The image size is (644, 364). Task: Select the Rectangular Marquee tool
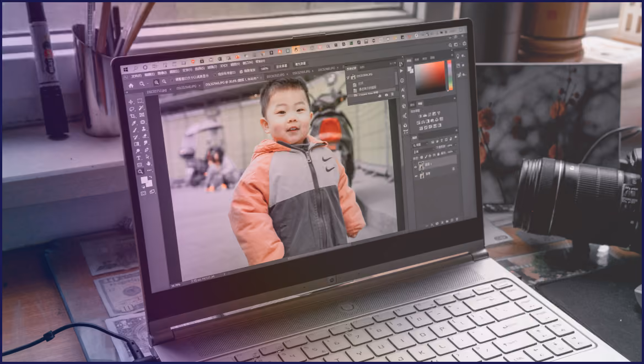click(140, 101)
